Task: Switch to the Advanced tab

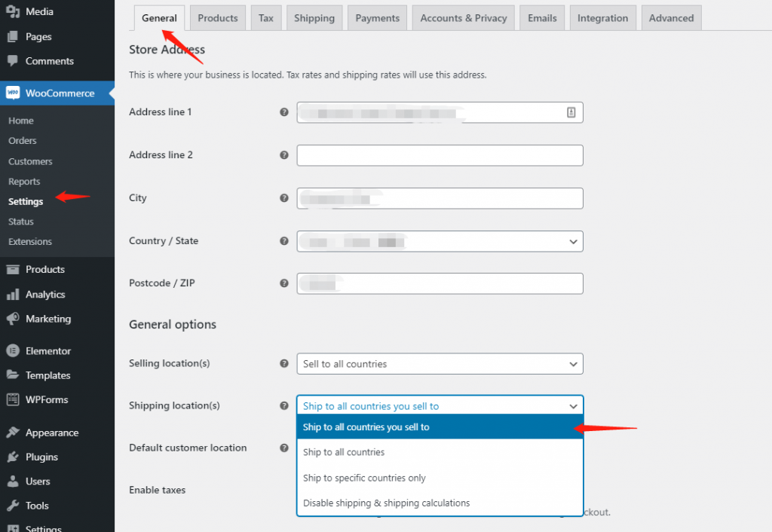Action: [671, 18]
